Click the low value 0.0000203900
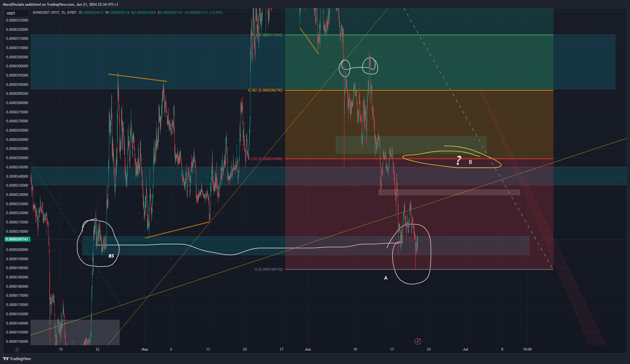 pos(144,13)
